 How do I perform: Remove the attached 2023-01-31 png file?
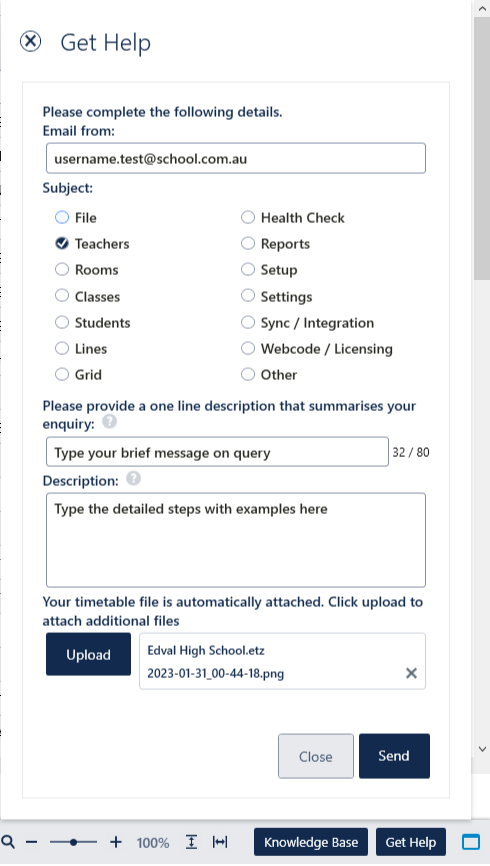[411, 673]
